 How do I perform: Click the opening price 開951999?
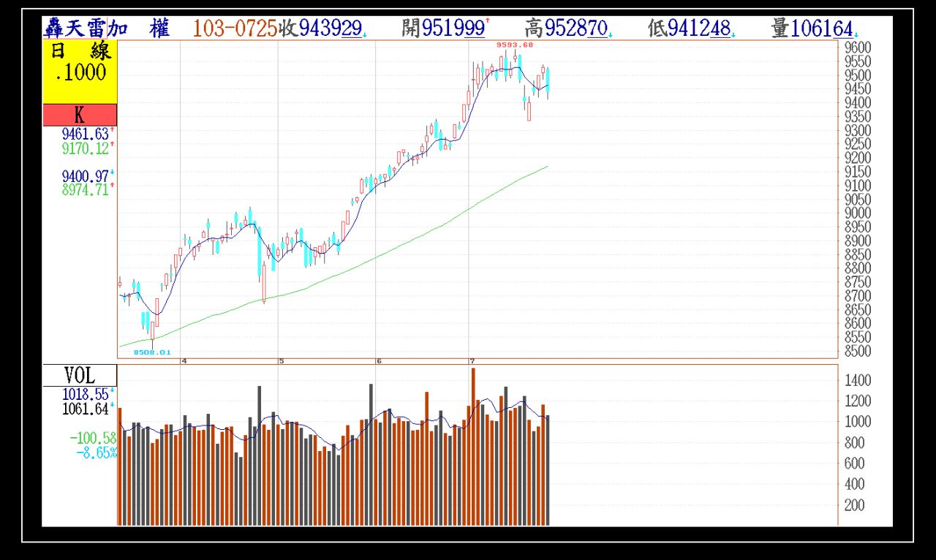tap(444, 29)
